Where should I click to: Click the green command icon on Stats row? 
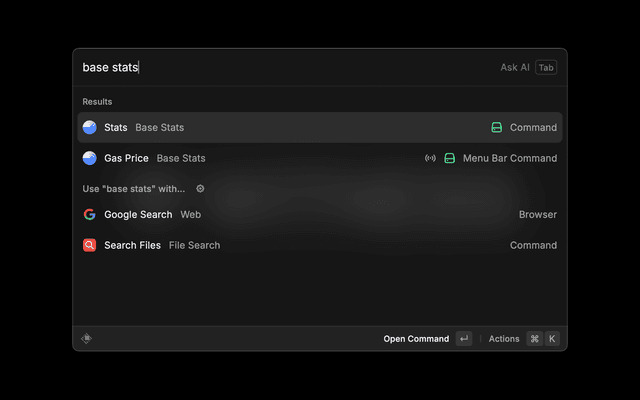pyautogui.click(x=497, y=128)
